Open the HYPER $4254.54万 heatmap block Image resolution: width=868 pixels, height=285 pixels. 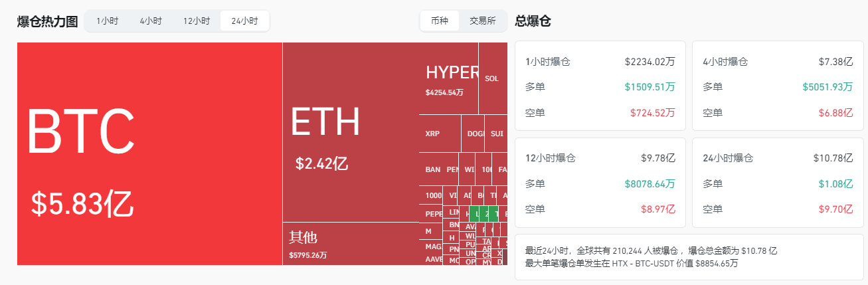pos(449,78)
